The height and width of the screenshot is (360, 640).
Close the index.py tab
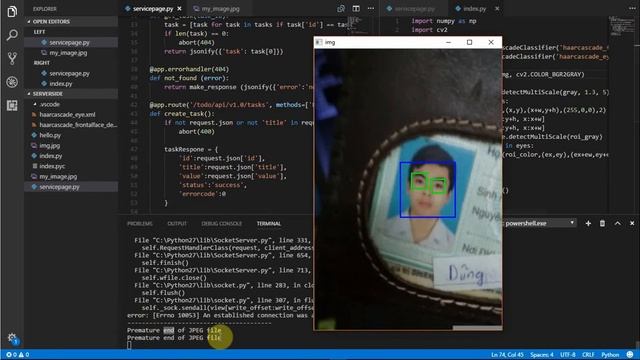pos(497,9)
